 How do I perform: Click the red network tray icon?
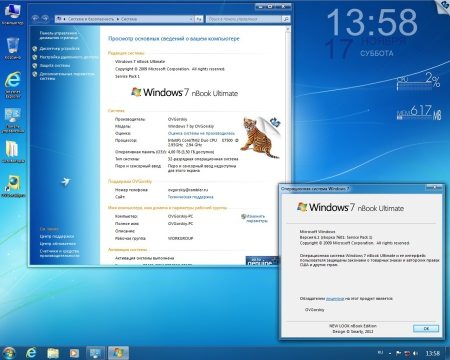(407, 353)
